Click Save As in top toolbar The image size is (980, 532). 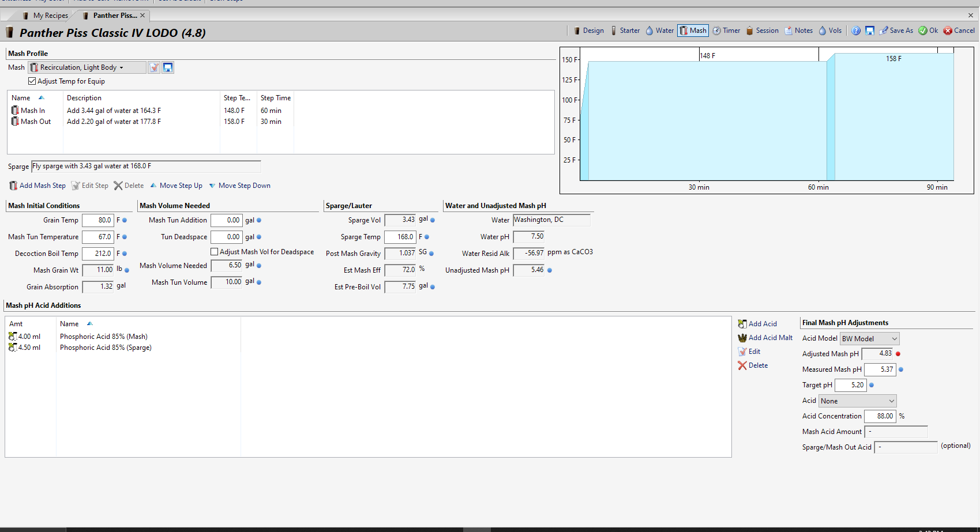tap(896, 31)
